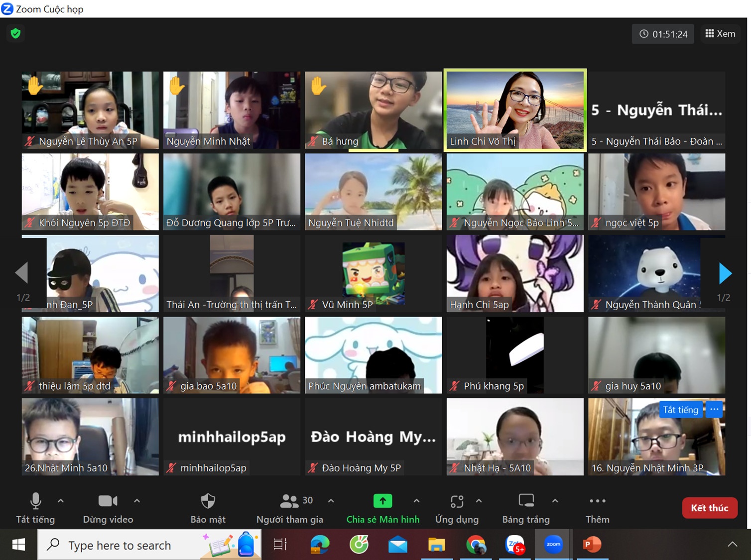Stop camera with Dừng video toggle
Image resolution: width=751 pixels, height=560 pixels.
pos(108,501)
